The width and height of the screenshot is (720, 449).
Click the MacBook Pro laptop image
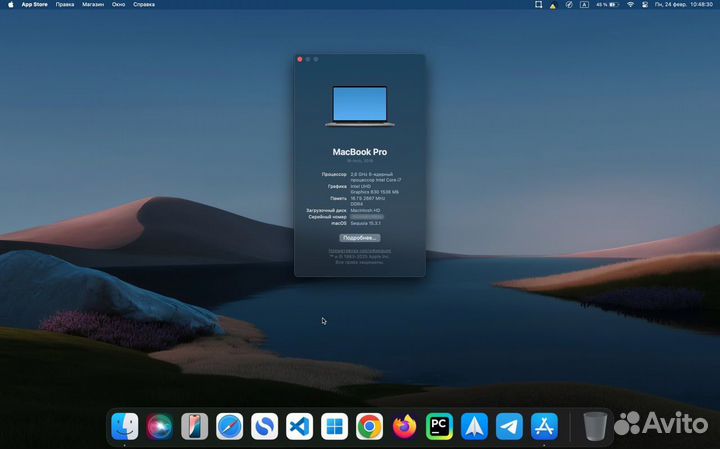coord(360,106)
